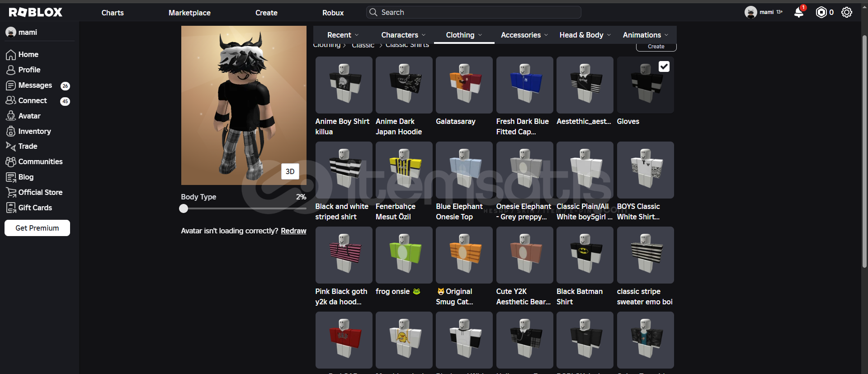
Task: Click the Body Type slider handle
Action: 183,208
